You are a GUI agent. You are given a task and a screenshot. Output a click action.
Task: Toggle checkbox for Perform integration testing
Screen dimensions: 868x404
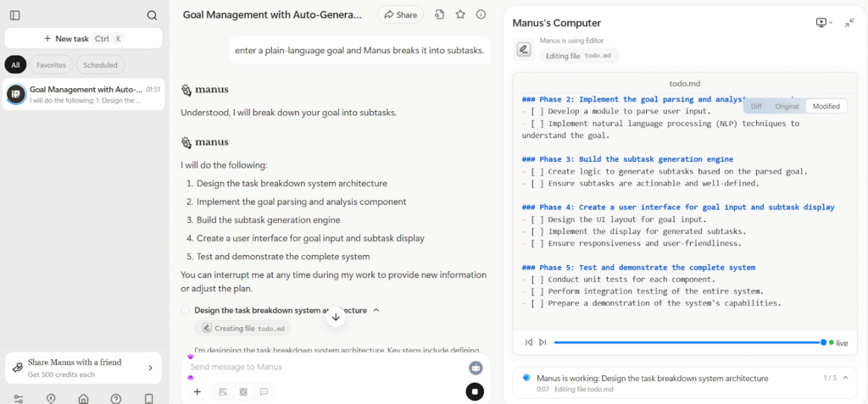coord(537,291)
